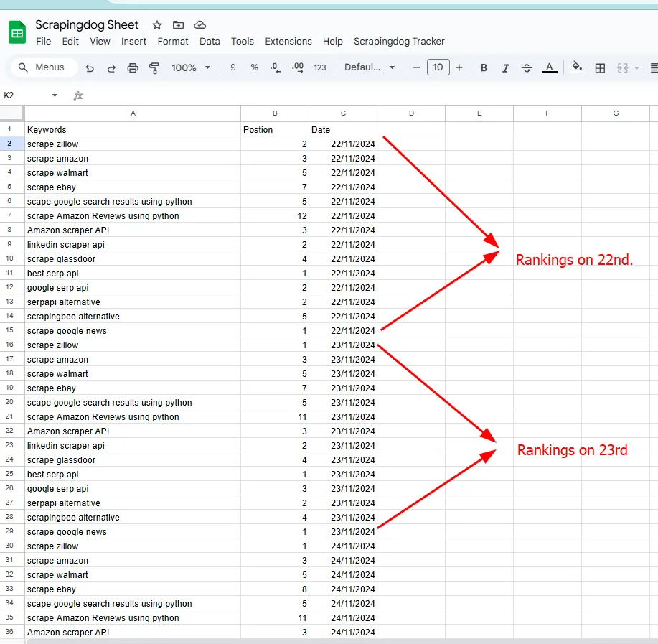Toggle strikethrough formatting

point(527,67)
